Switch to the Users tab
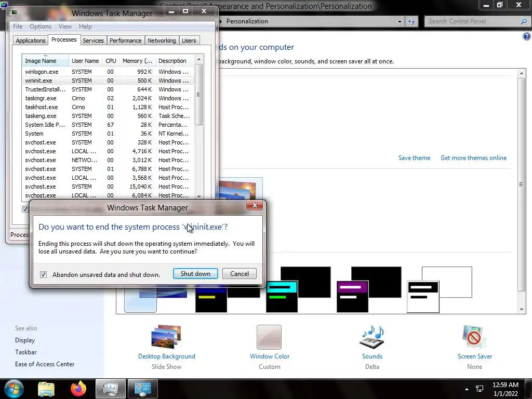This screenshot has height=399, width=532. 189,41
